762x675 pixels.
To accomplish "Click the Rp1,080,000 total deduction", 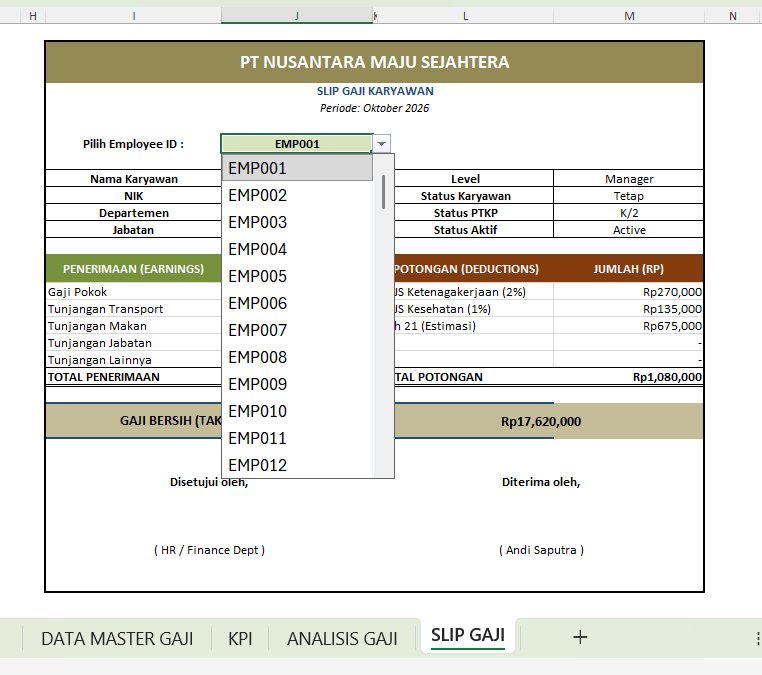I will point(667,377).
